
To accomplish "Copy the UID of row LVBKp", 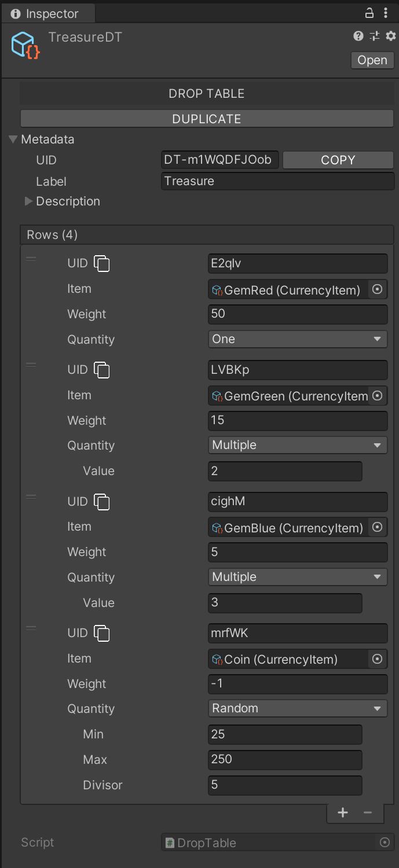I will pyautogui.click(x=102, y=370).
